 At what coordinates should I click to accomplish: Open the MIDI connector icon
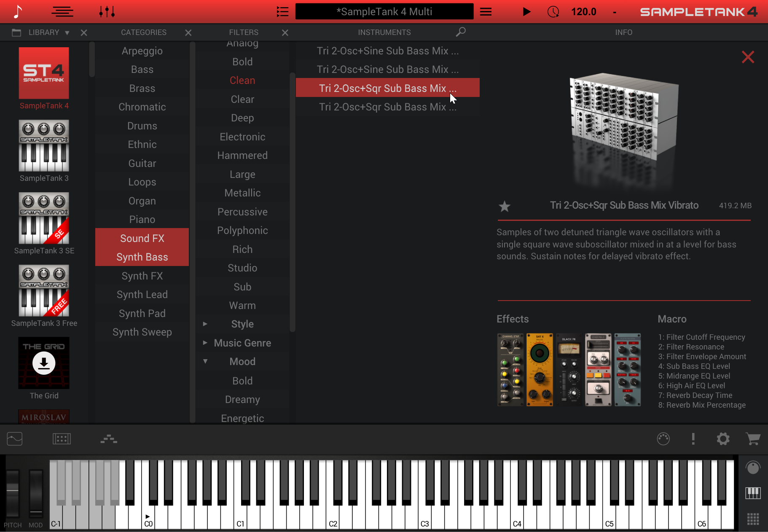663,439
